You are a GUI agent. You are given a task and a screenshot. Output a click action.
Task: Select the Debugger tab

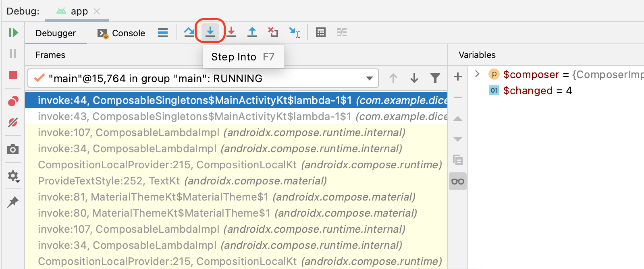click(56, 33)
